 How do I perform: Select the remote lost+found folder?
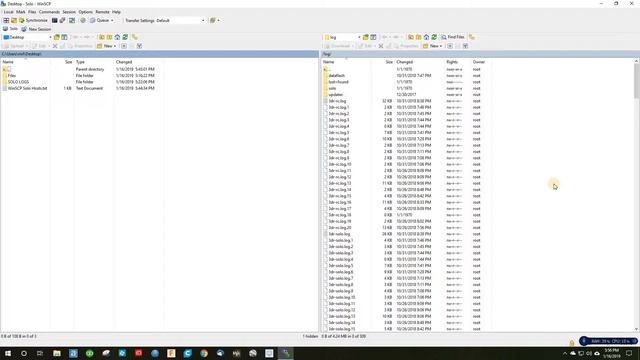point(338,82)
